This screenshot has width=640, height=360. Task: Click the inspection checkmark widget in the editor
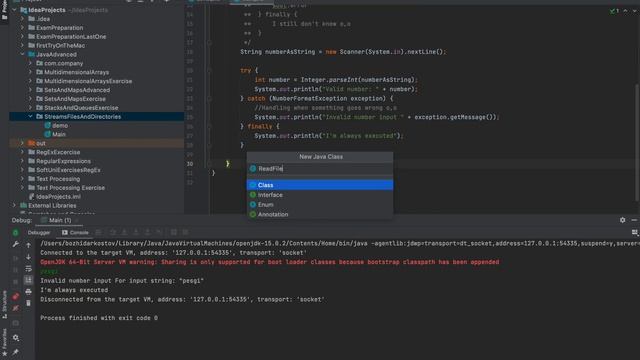pos(615,11)
